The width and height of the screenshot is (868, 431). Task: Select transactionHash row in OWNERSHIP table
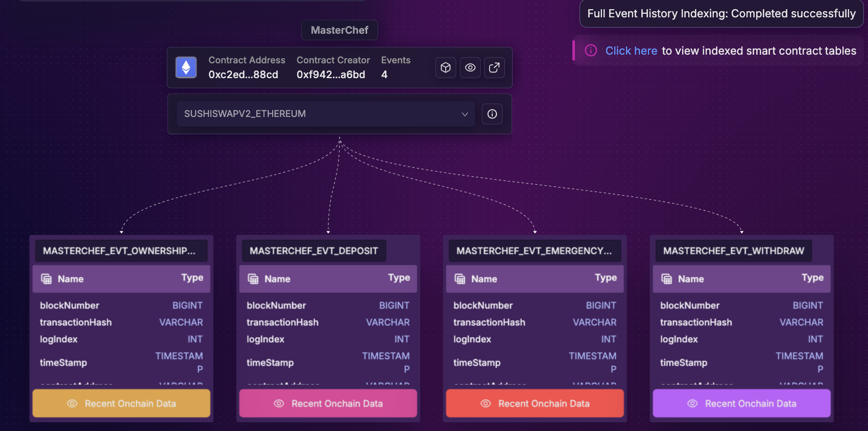point(122,322)
